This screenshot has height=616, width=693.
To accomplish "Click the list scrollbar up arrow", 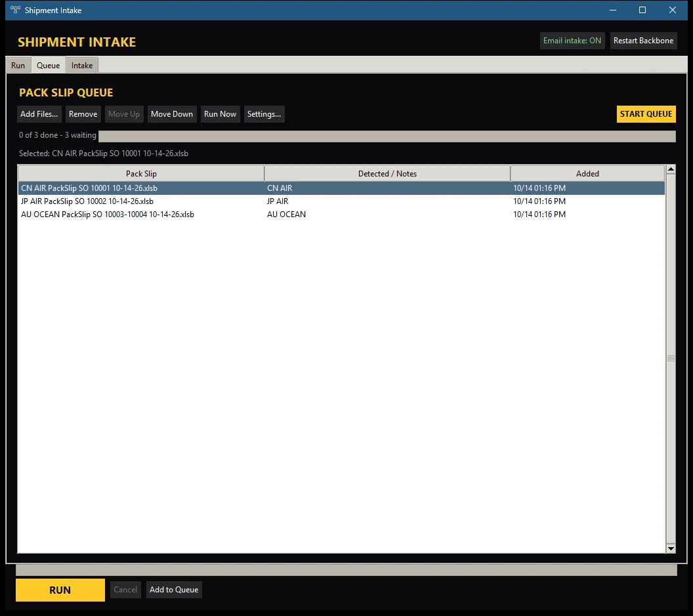I will (671, 169).
